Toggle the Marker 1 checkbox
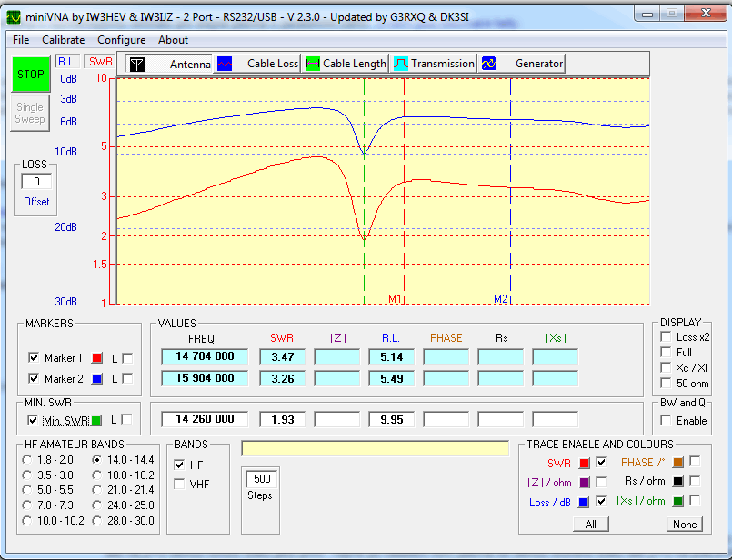The width and height of the screenshot is (732, 560). click(x=35, y=357)
